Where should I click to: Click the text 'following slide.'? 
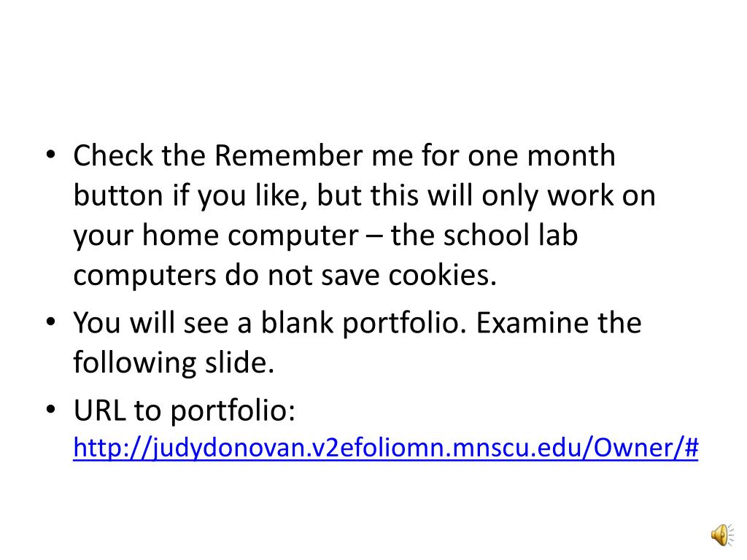pyautogui.click(x=174, y=363)
